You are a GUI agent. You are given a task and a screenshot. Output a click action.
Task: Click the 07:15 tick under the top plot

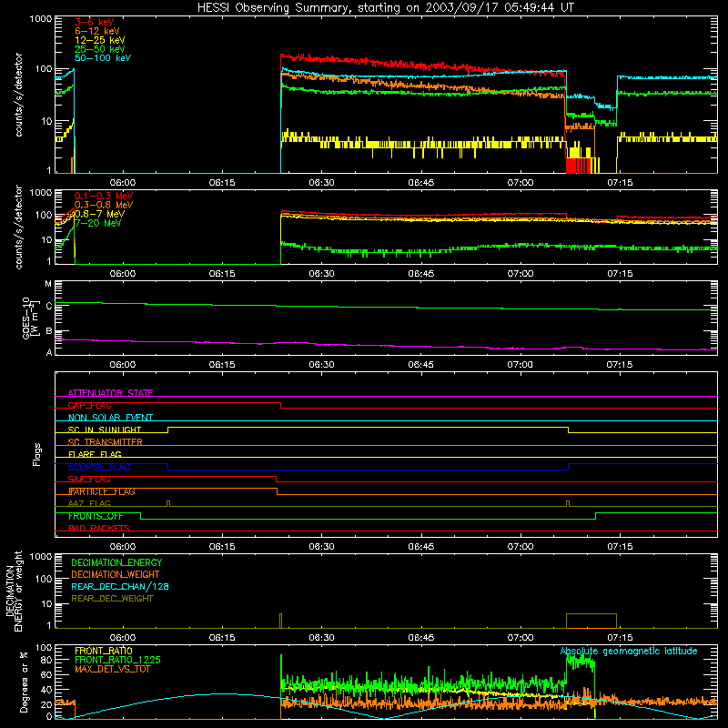pyautogui.click(x=620, y=183)
